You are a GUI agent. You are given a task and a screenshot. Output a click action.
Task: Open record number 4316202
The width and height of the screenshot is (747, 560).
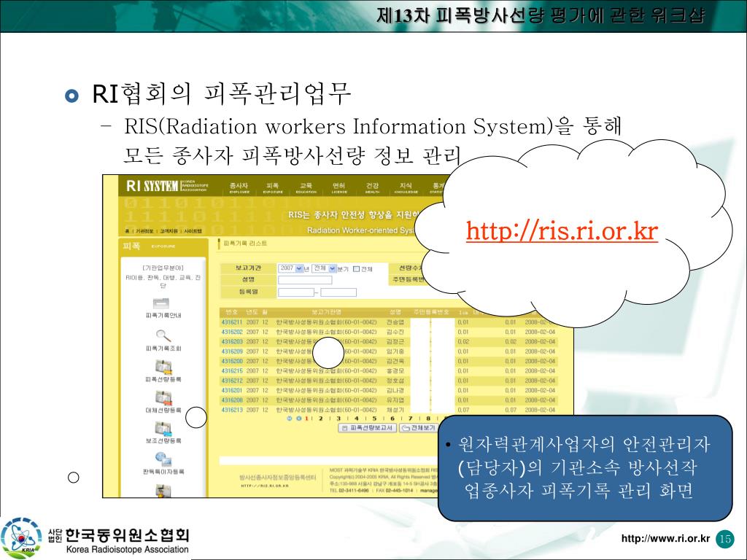232,332
